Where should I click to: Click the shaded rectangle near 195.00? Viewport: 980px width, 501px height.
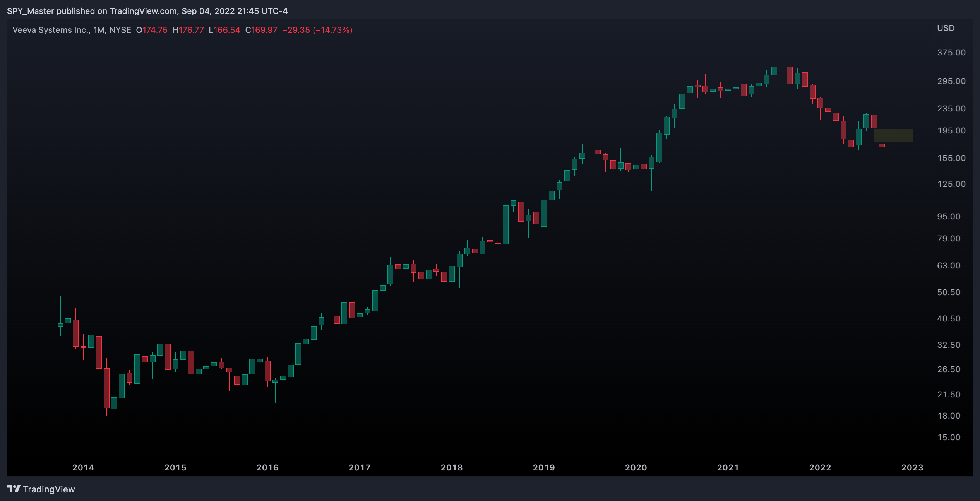click(893, 135)
